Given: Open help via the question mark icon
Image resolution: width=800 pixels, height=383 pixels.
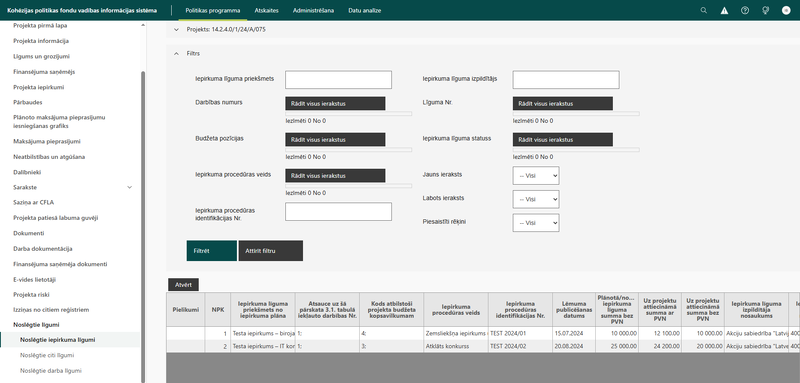Looking at the screenshot, I should click(745, 10).
